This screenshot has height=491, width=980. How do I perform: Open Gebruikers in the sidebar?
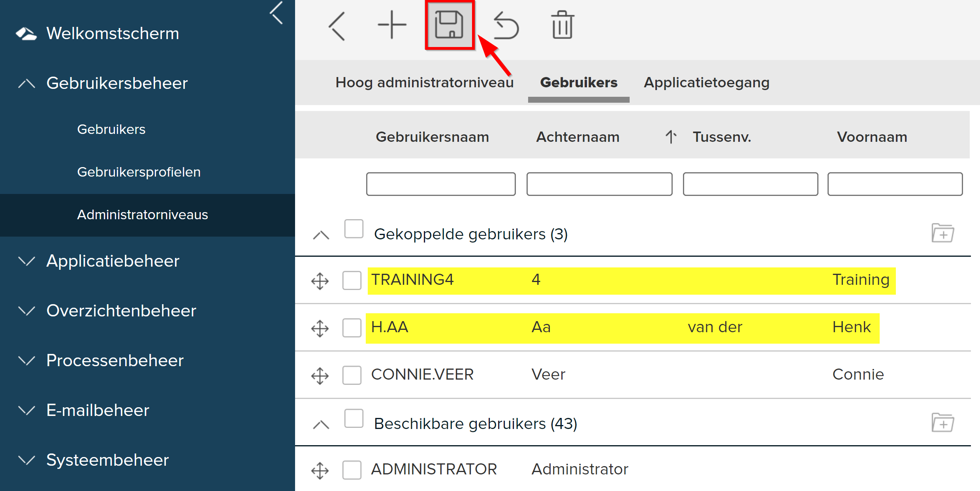pyautogui.click(x=111, y=129)
